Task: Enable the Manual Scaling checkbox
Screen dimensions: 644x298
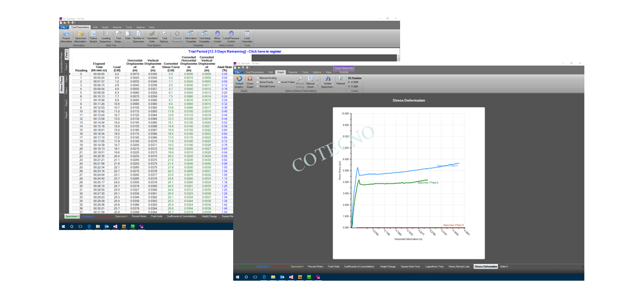Action: coord(258,77)
